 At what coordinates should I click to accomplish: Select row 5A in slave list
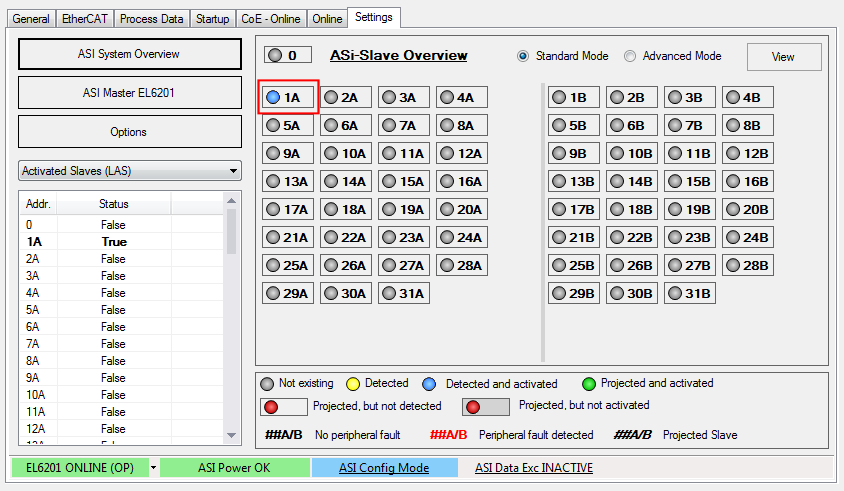point(122,310)
